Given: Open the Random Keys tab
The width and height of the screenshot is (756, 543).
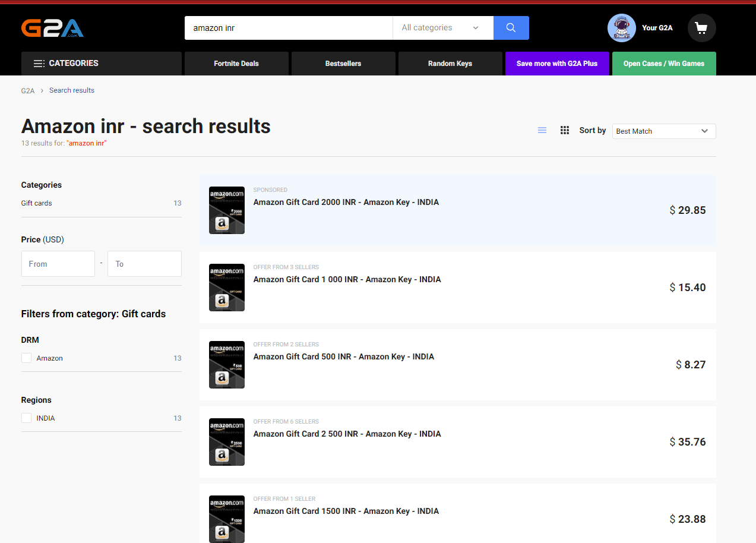Looking at the screenshot, I should [x=450, y=64].
